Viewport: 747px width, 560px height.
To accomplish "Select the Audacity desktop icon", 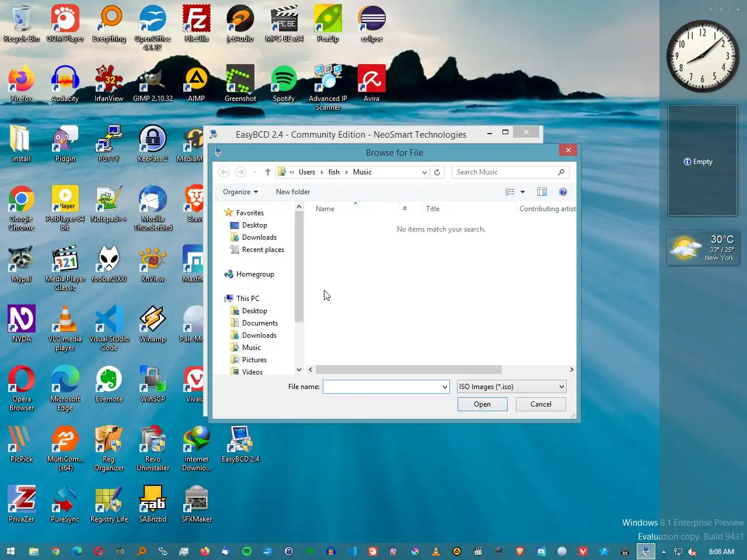I will [x=65, y=84].
